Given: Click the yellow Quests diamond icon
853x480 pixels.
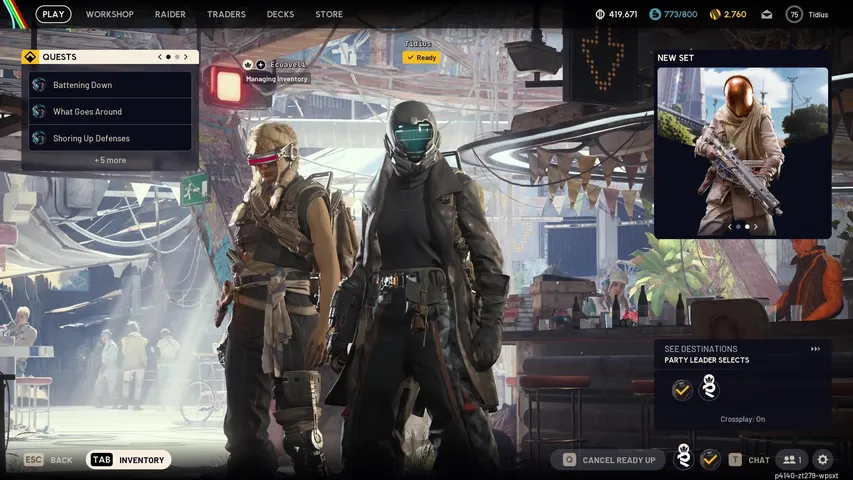Looking at the screenshot, I should [x=30, y=57].
